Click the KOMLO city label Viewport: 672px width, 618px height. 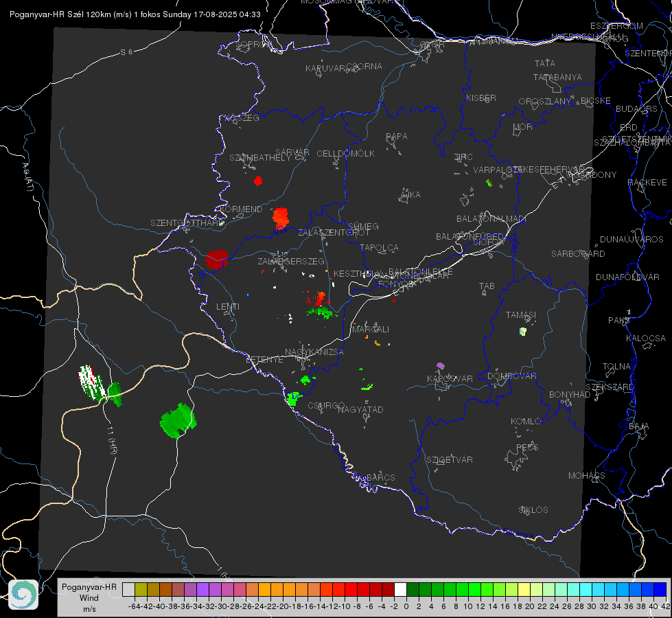[526, 422]
